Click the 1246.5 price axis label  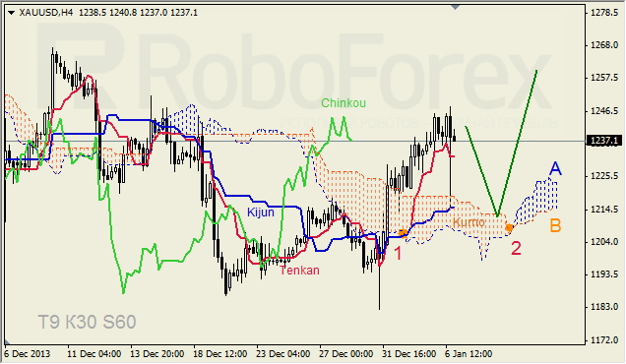[604, 111]
